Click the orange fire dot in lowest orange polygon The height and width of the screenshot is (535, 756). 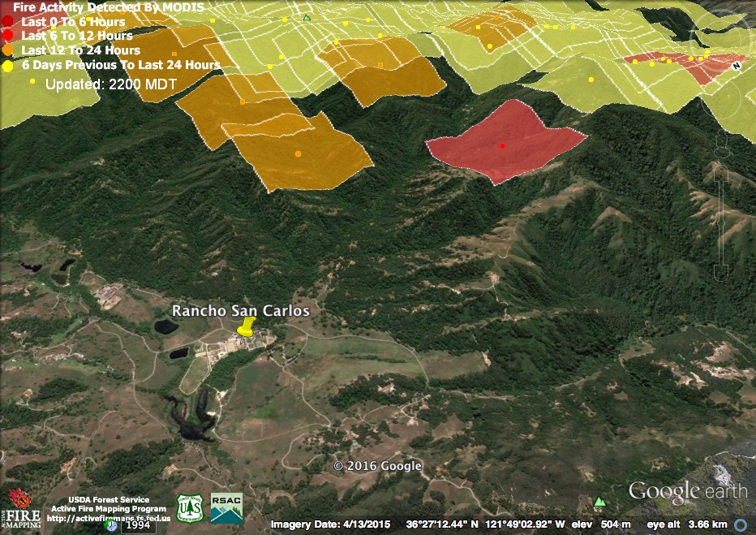tap(298, 153)
